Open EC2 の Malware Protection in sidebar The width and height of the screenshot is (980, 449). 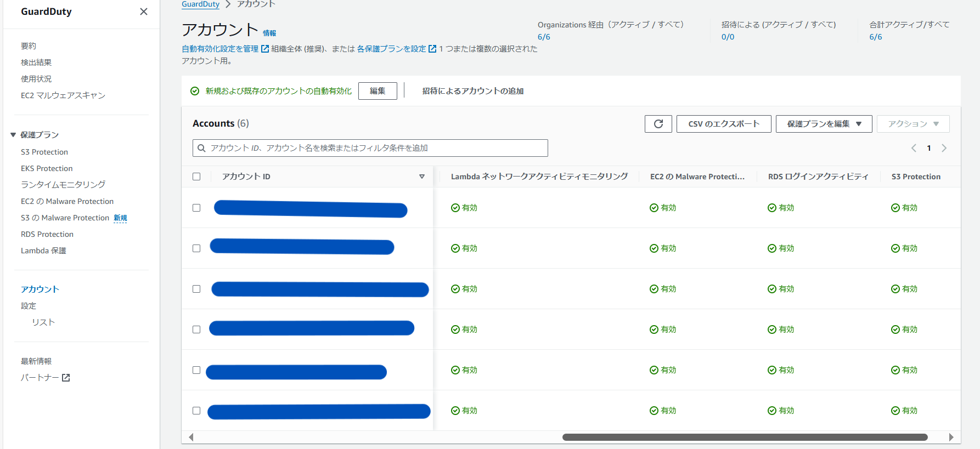pos(67,201)
